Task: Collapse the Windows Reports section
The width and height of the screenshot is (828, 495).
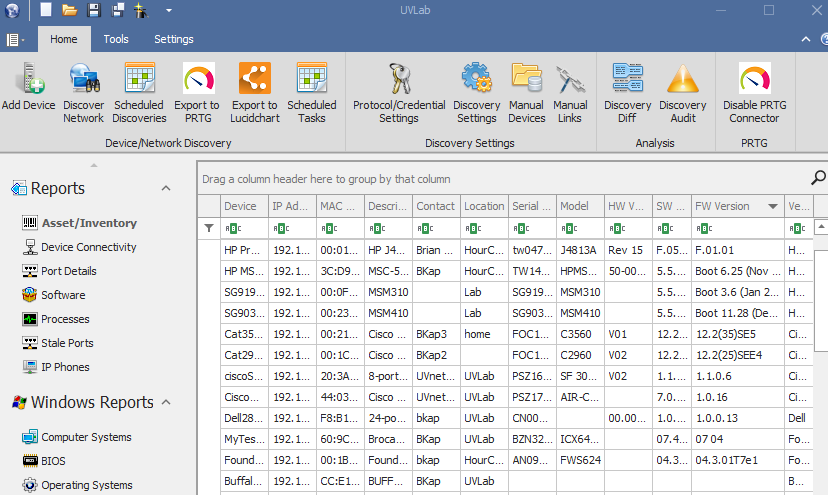Action: [166, 402]
